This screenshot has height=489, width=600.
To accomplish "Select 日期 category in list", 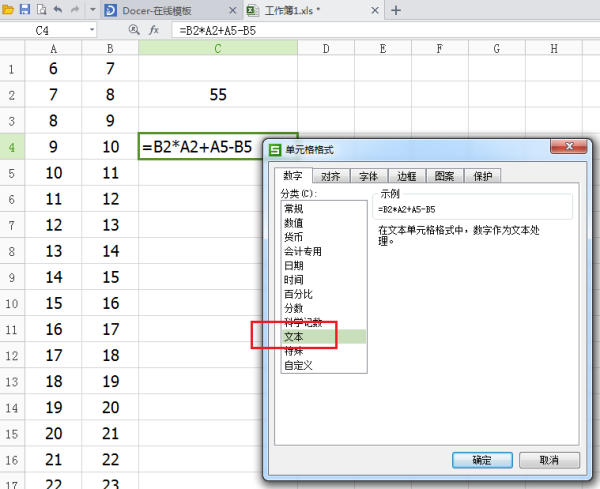I will [324, 266].
